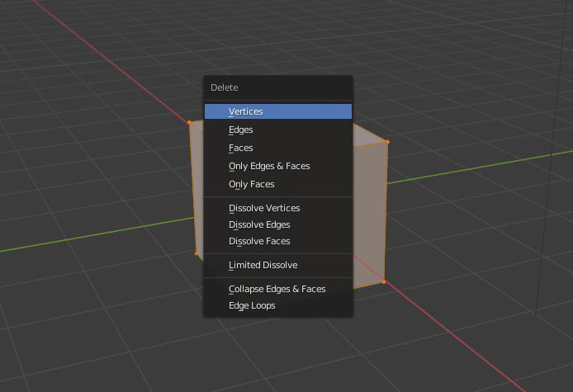The width and height of the screenshot is (573, 392).
Task: Click the Delete menu title label
Action: [x=225, y=87]
